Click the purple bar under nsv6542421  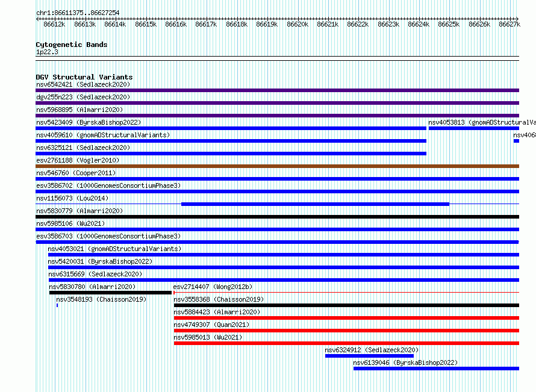coord(277,90)
